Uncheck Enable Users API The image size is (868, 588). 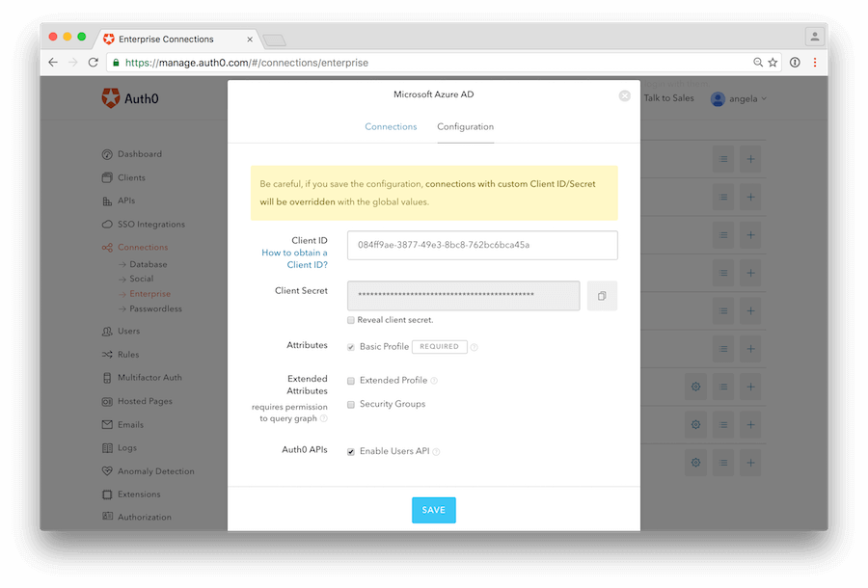click(351, 452)
